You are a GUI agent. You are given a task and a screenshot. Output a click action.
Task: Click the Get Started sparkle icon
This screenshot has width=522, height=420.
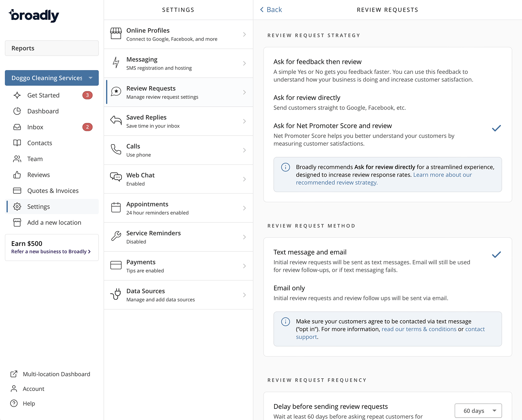click(17, 95)
